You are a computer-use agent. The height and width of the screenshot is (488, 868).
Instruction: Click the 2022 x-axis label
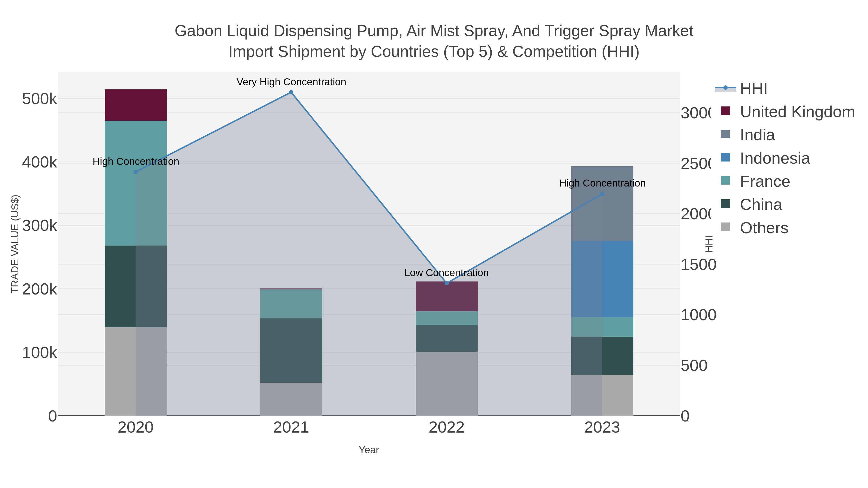[x=447, y=428]
